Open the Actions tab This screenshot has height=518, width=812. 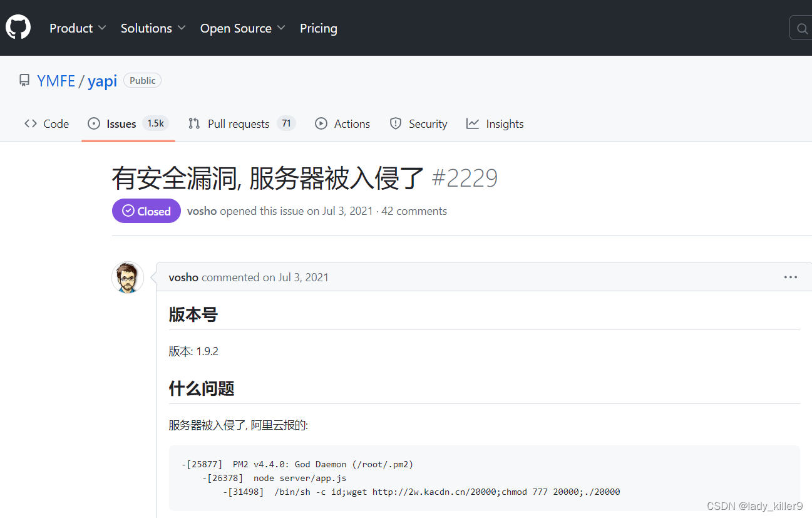click(342, 123)
